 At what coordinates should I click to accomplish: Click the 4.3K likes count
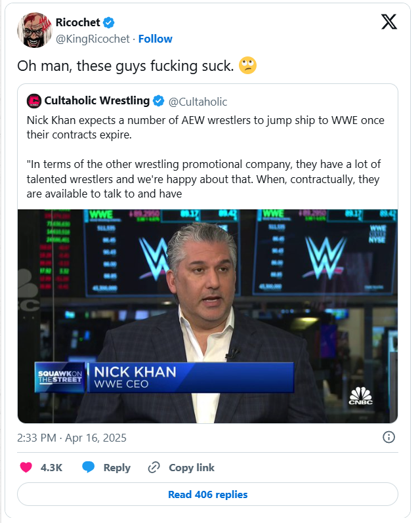coord(51,467)
